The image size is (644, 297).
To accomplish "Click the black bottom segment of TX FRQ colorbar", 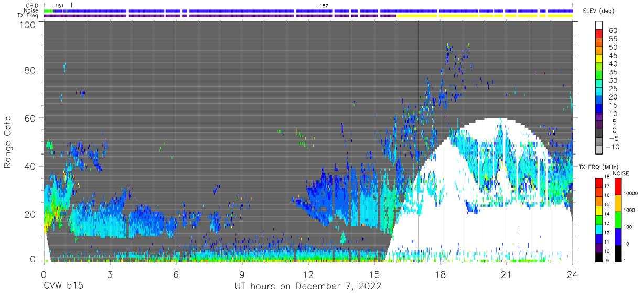I will [599, 256].
